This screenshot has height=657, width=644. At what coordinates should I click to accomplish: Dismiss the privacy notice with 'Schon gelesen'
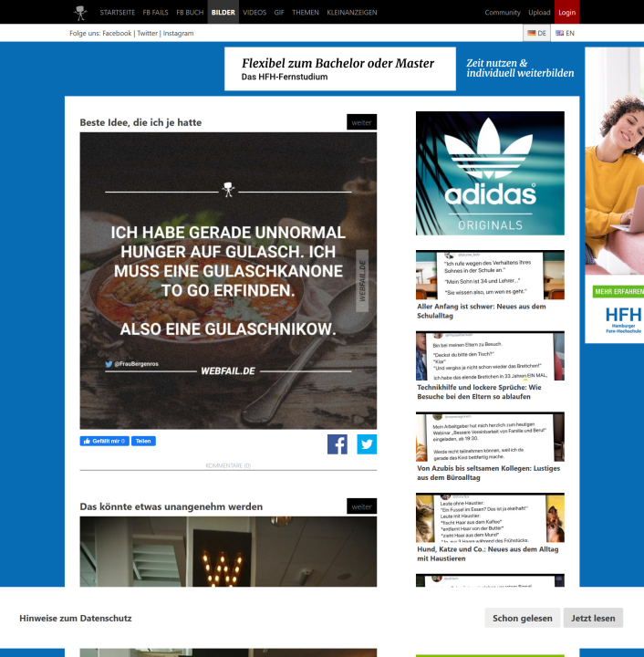(x=522, y=618)
